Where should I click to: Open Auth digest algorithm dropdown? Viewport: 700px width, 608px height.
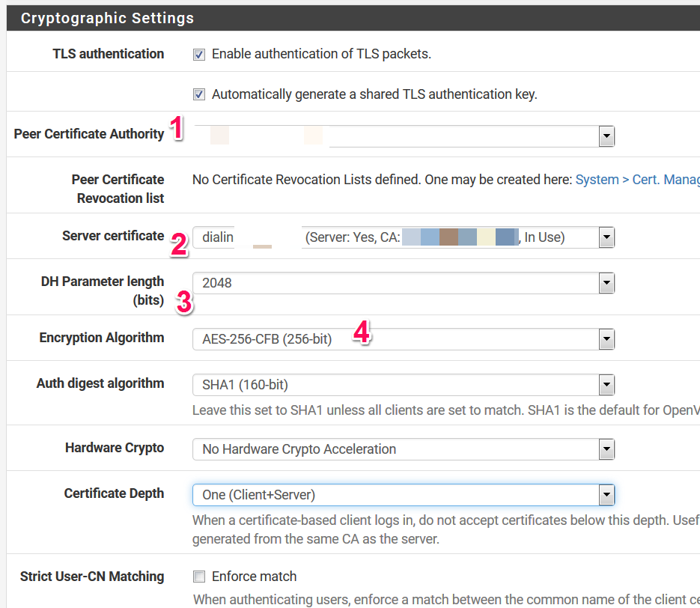pos(404,385)
